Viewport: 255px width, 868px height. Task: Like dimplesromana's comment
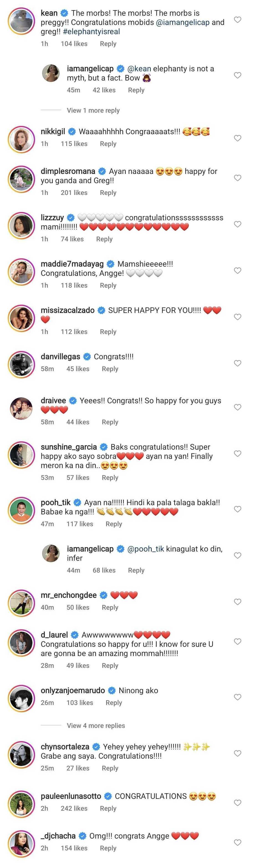coord(237,178)
